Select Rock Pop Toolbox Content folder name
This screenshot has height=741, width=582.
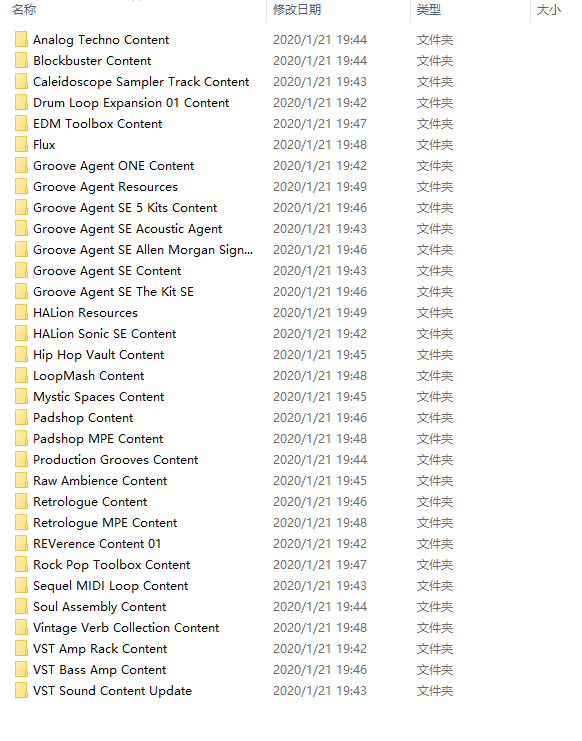pyautogui.click(x=111, y=565)
